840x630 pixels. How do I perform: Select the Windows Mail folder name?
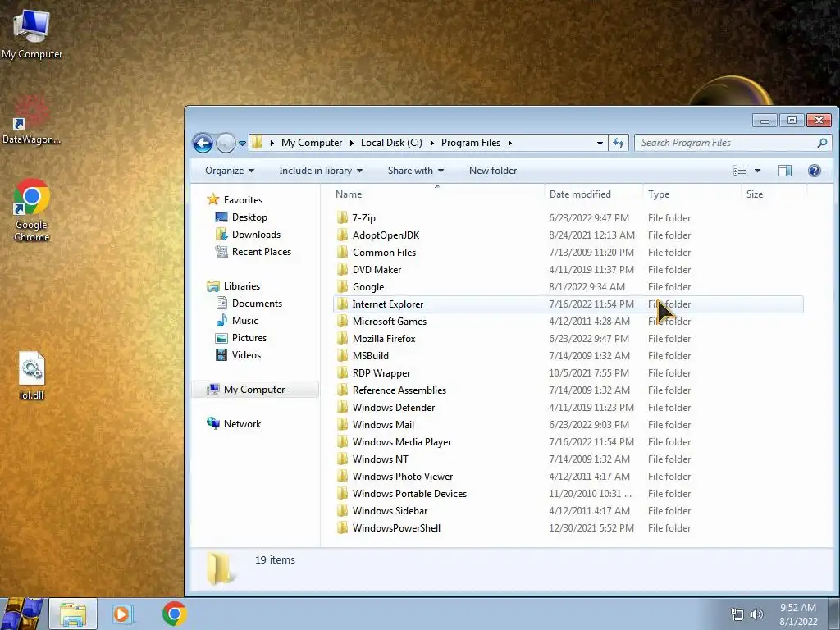(x=383, y=424)
